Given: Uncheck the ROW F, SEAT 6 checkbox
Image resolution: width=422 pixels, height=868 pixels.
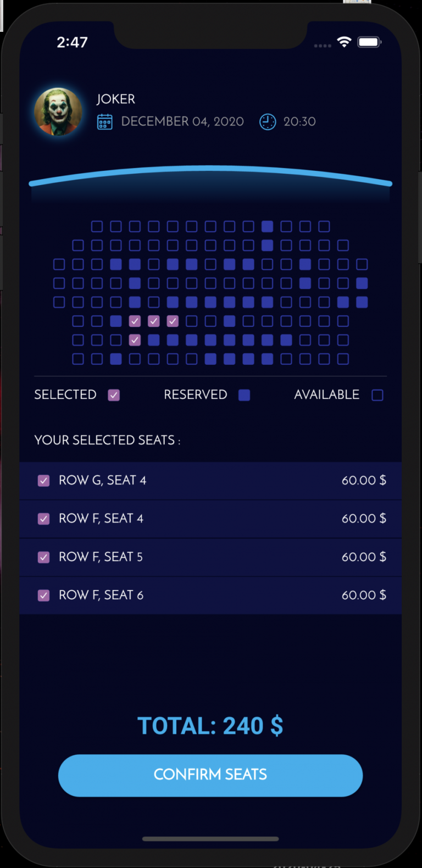Looking at the screenshot, I should [x=43, y=595].
